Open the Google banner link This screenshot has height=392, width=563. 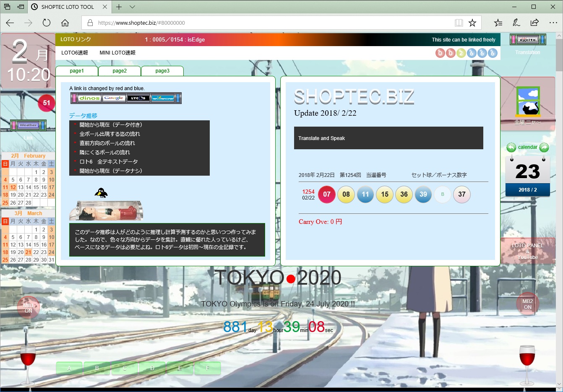coord(114,98)
